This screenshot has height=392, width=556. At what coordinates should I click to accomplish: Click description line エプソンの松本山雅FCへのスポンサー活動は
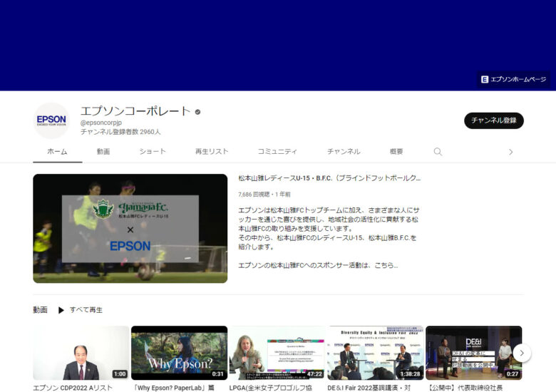coord(318,265)
